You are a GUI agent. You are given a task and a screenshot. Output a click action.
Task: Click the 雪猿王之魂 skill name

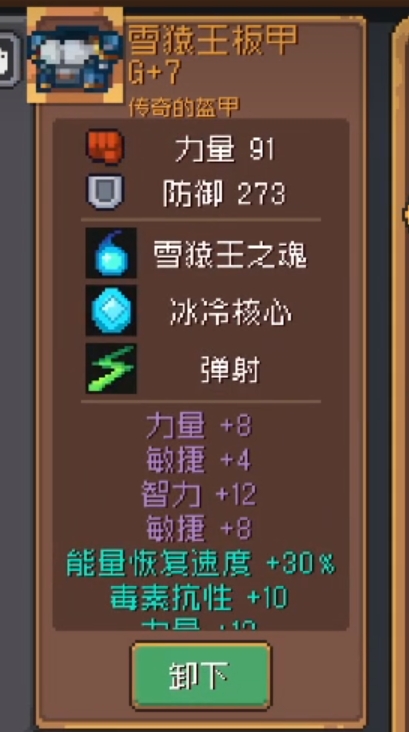click(x=231, y=255)
